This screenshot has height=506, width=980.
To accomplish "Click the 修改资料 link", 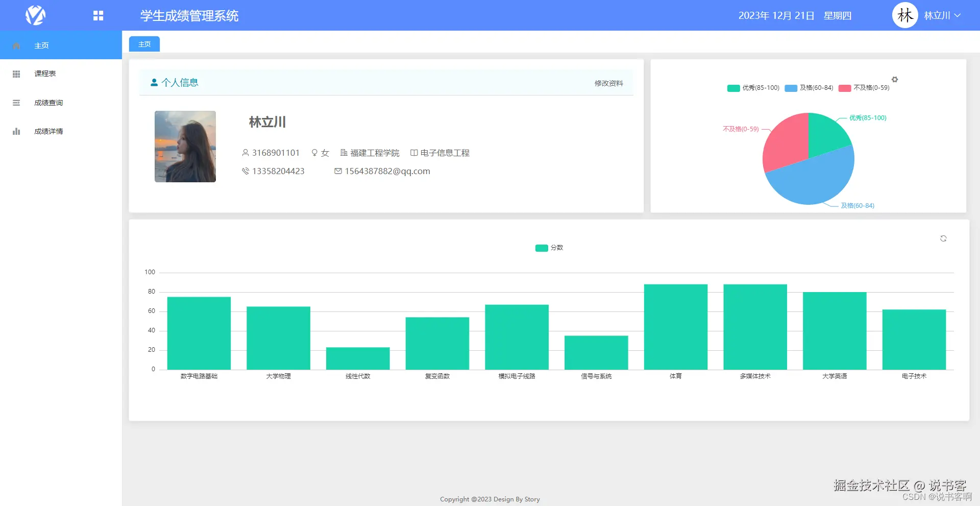I will 608,83.
